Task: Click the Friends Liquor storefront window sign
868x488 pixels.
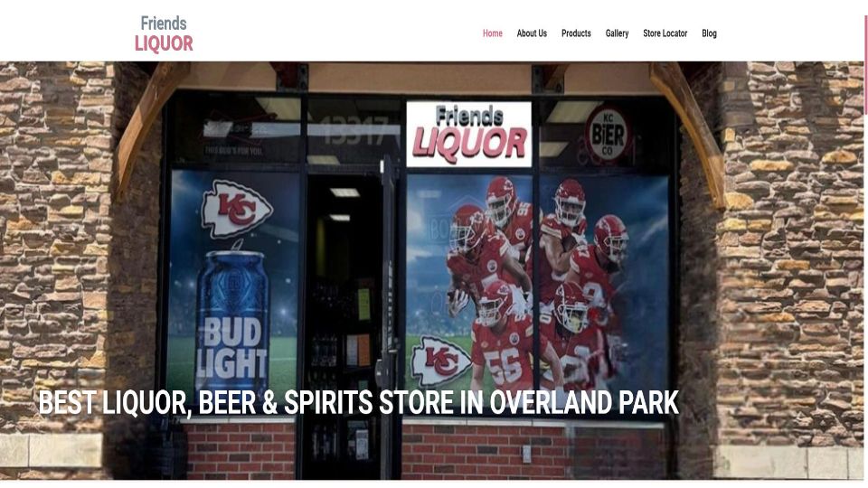Action: 469,135
